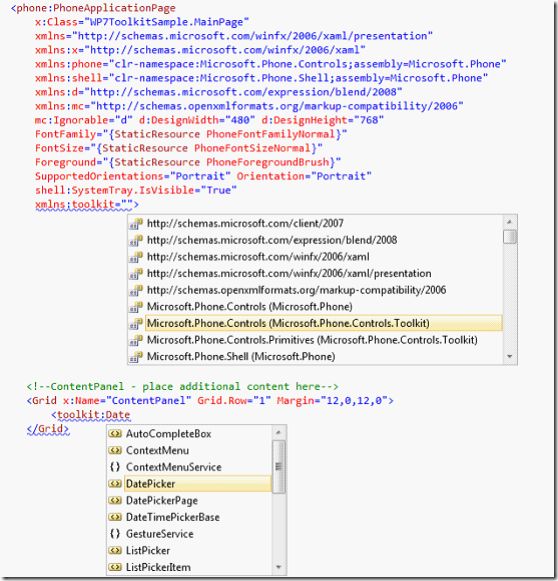558x581 pixels.
Task: Click element icon beside ListPickerItem
Action: [115, 567]
